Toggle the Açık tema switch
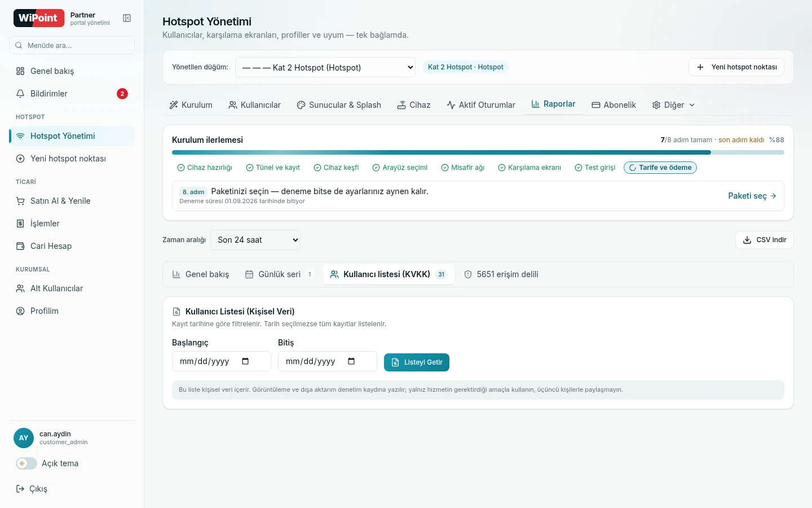This screenshot has height=508, width=812. [x=27, y=463]
